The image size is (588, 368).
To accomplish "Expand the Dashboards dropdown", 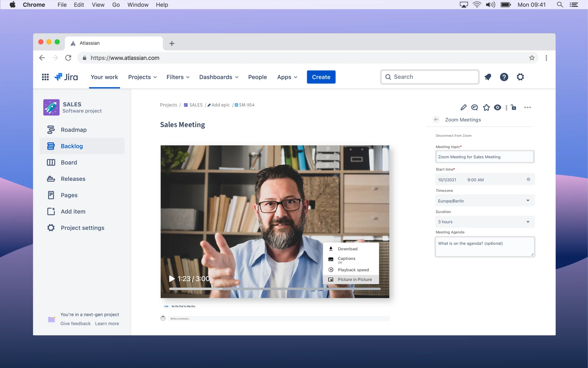I will (219, 77).
